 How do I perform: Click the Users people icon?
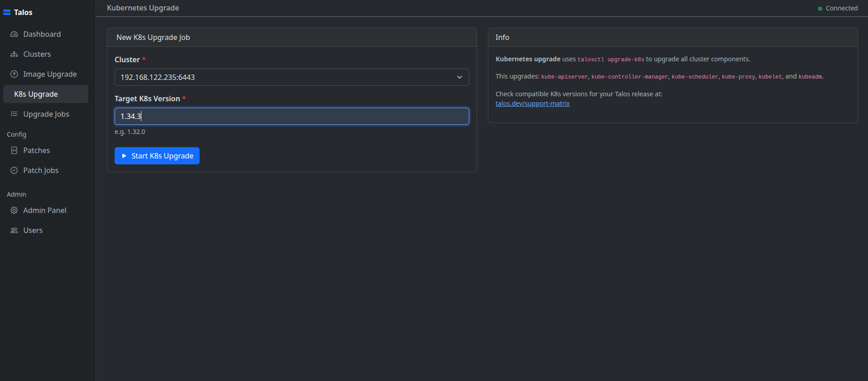coord(14,230)
